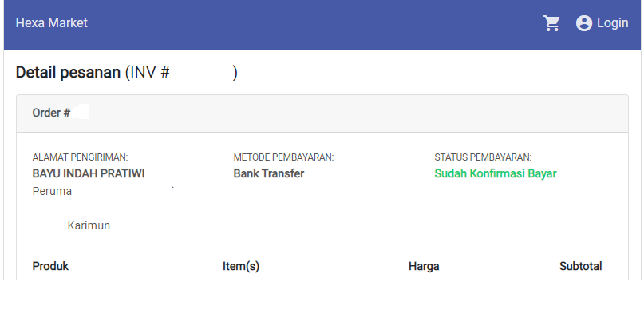644x326 pixels.
Task: Click the 'Item(s)' column header
Action: coord(241,266)
